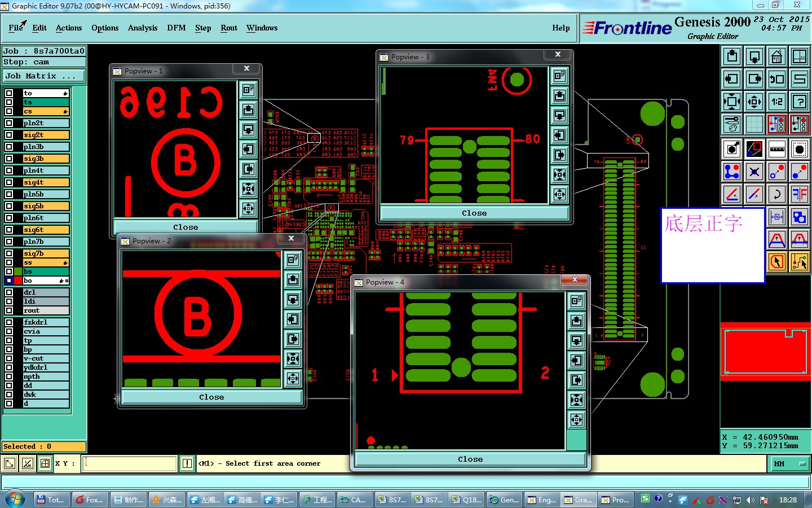Image resolution: width=812 pixels, height=508 pixels.
Task: Click the 1:2 scale icon
Action: coord(777,102)
